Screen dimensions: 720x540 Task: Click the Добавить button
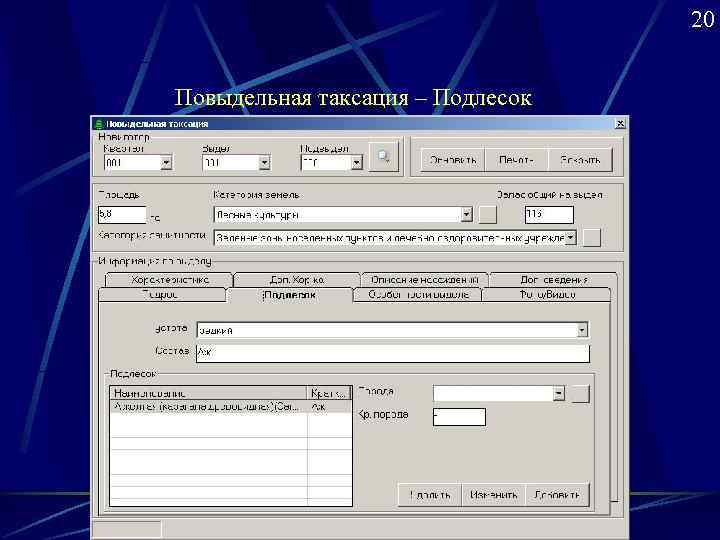(557, 495)
